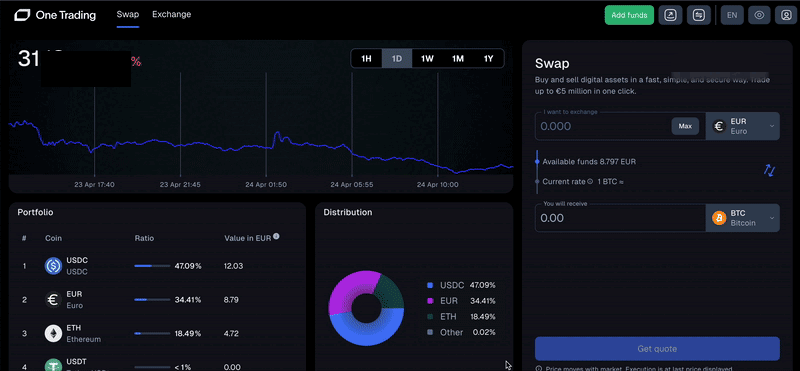This screenshot has width=800, height=371.
Task: Click the Euro coin icon in Portfolio
Action: coord(53,300)
